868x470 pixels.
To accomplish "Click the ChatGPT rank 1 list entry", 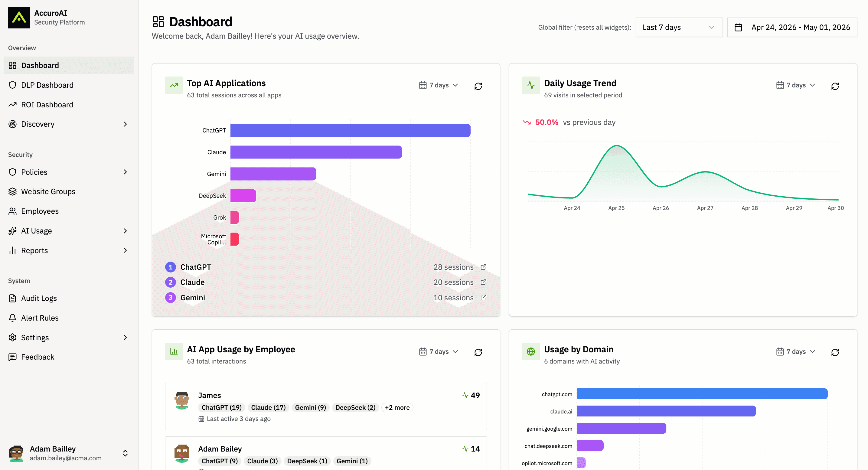I will 326,267.
